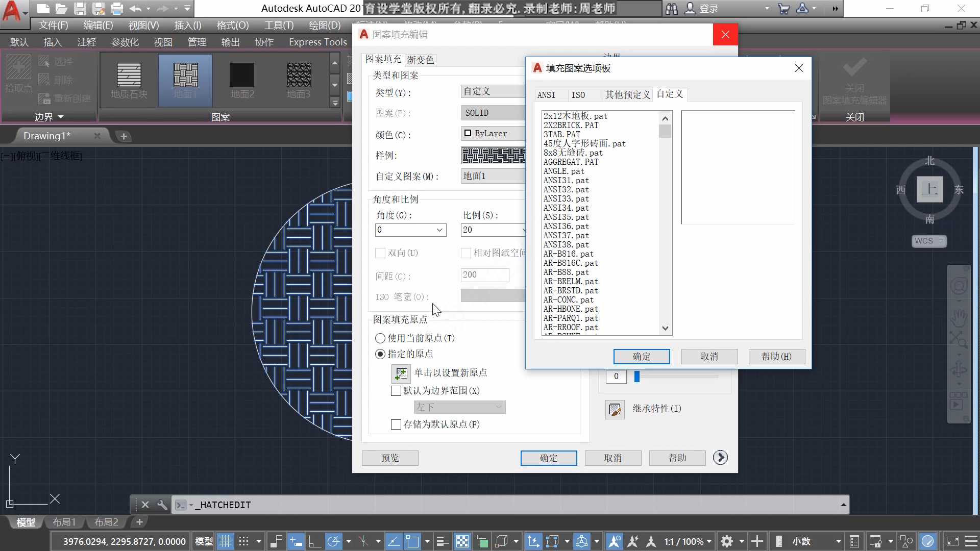Click 确定 in the 图案填充编辑 dialog
This screenshot has width=980, height=551.
[x=549, y=458]
